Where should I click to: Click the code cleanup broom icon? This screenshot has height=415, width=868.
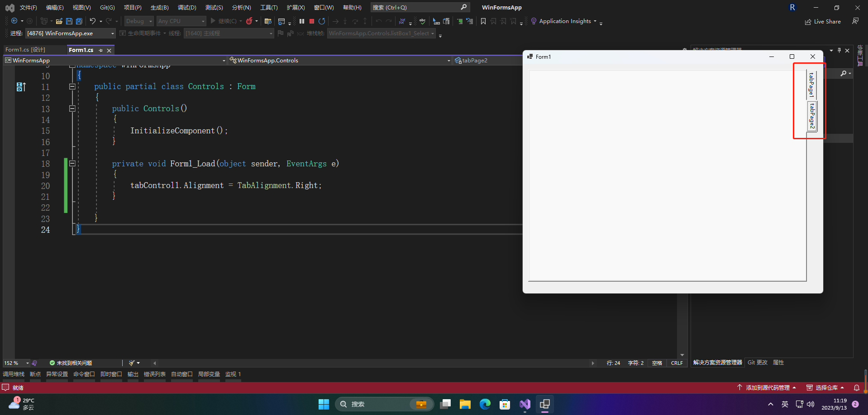point(132,363)
